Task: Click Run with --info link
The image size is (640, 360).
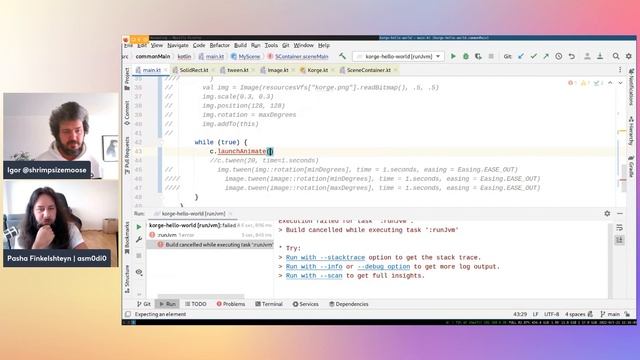Action: click(314, 267)
